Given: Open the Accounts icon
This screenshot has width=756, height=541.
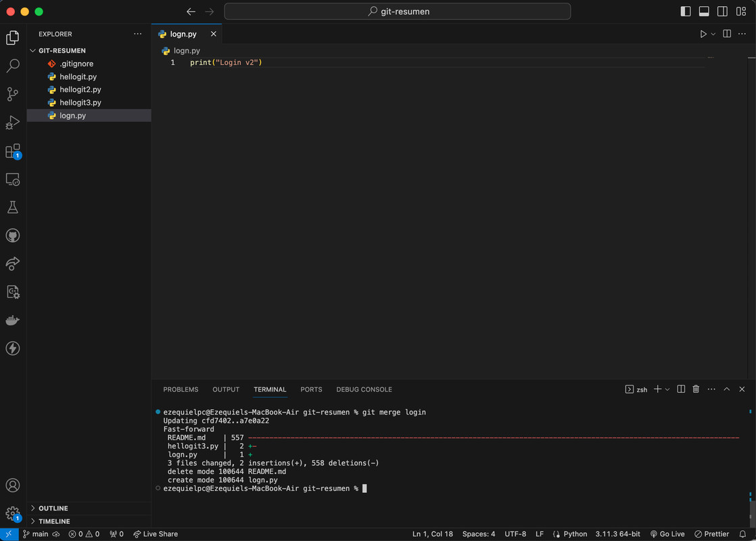Looking at the screenshot, I should pos(13,485).
